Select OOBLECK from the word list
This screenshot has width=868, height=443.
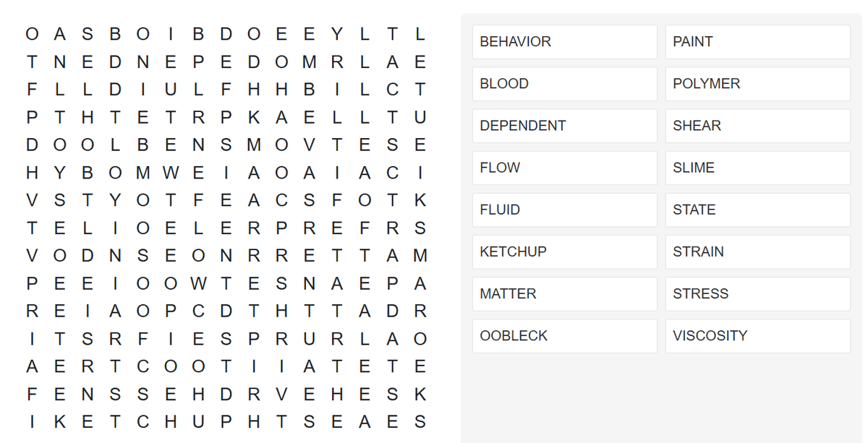[564, 335]
